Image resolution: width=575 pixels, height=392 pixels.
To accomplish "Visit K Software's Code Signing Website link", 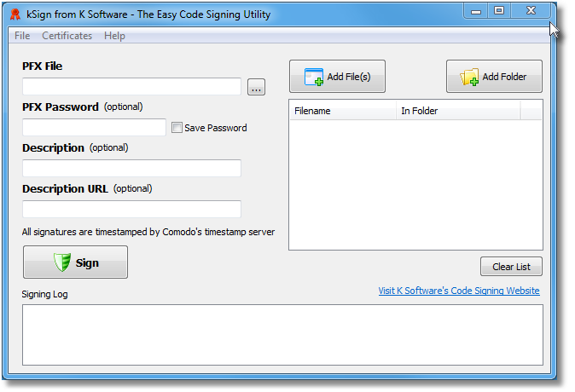I will [459, 291].
